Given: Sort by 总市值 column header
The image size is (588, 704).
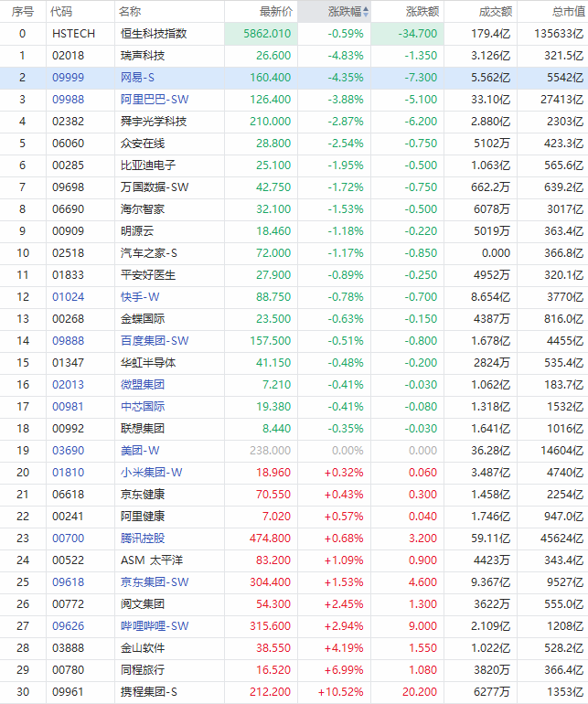Looking at the screenshot, I should 569,12.
